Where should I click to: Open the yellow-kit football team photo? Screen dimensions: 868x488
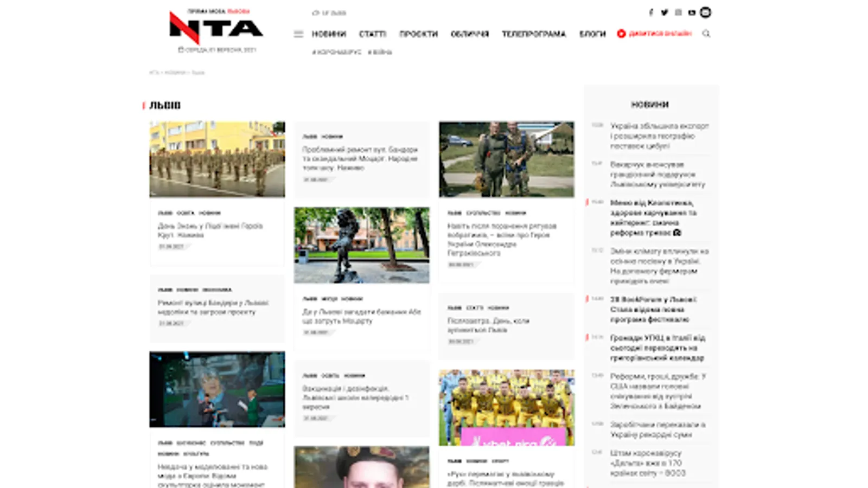[x=507, y=408]
